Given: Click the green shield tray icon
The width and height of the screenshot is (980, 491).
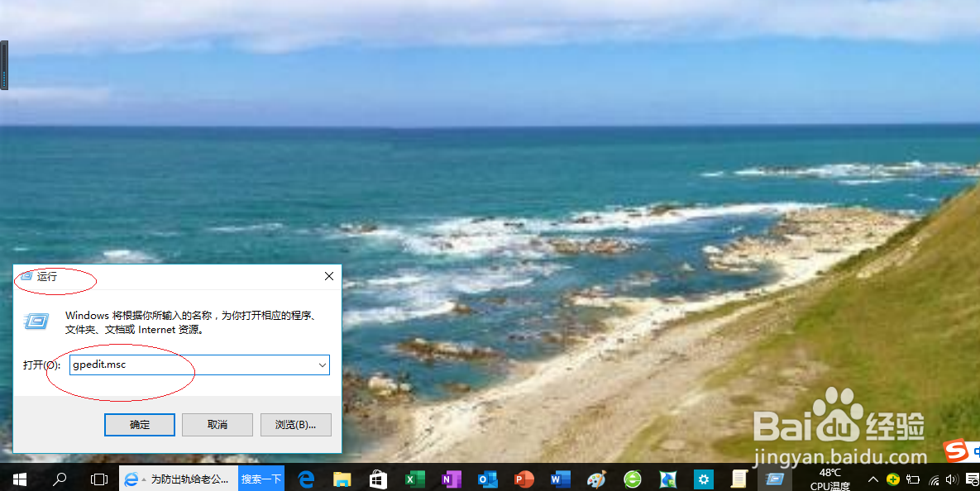Looking at the screenshot, I should 892,479.
